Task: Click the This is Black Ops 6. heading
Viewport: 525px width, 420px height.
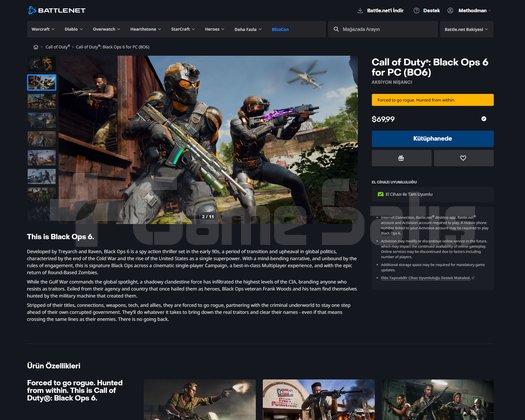Action: click(60, 237)
